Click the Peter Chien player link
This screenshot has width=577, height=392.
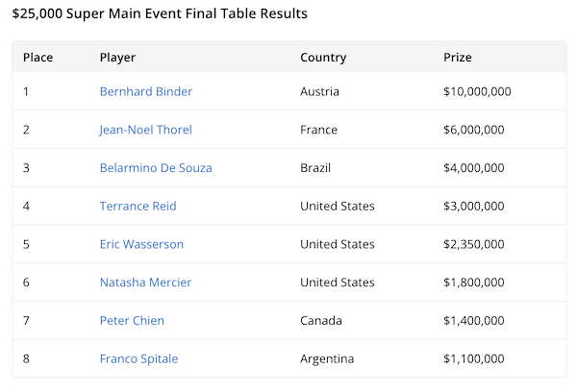click(132, 321)
